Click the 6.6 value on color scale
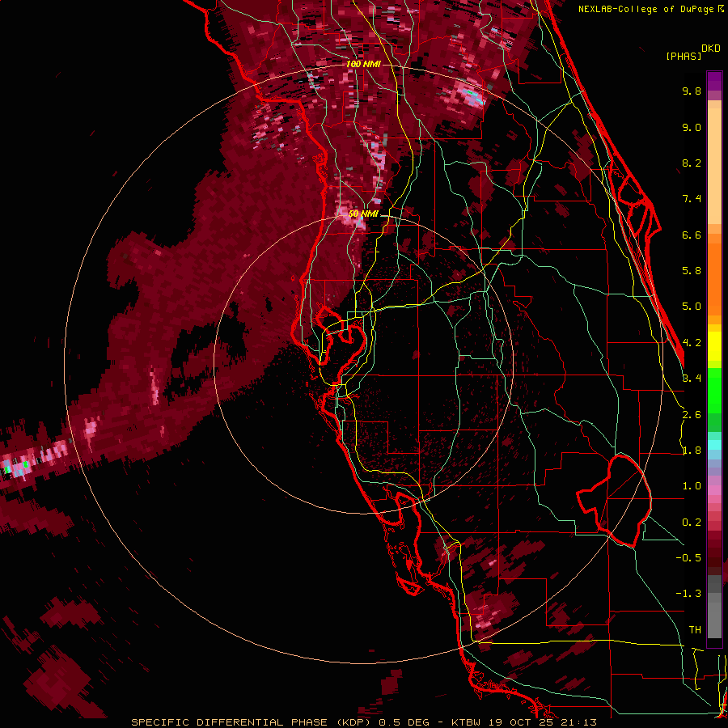 [692, 235]
